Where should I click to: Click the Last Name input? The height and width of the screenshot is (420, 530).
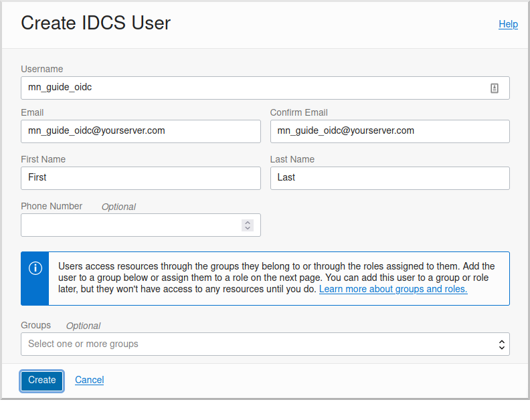(389, 178)
